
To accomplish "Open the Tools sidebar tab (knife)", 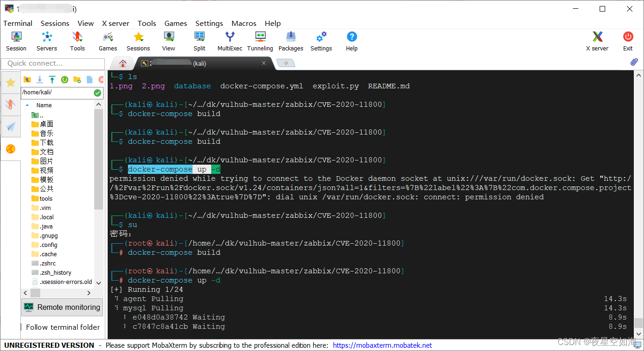I will tap(11, 105).
